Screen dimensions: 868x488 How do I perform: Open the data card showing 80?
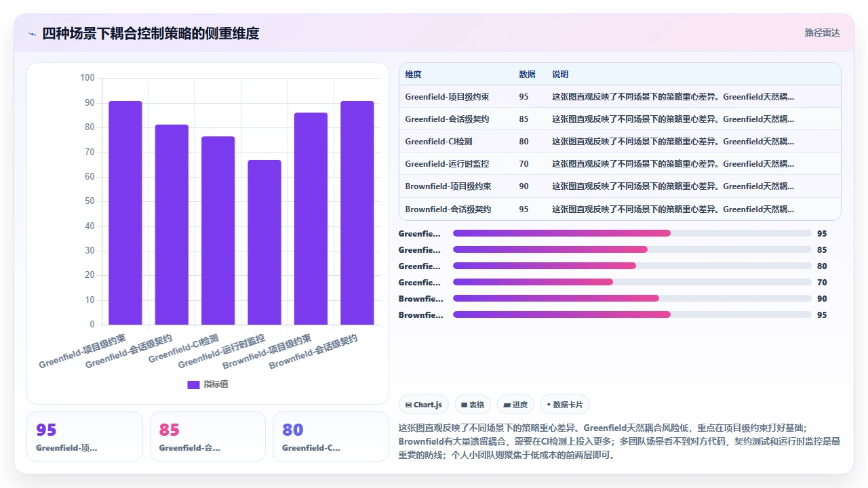pos(331,436)
